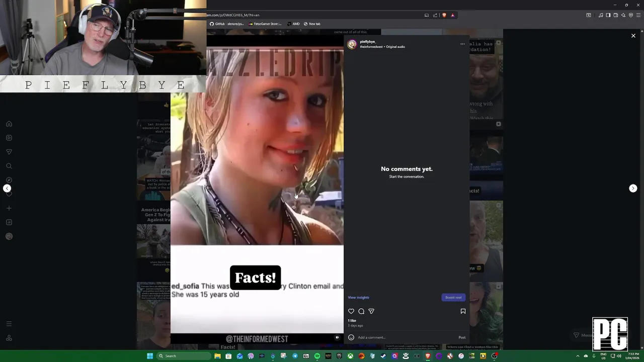Image resolution: width=644 pixels, height=362 pixels.
Task: Open GitHub bookmark in bookmarks bar
Action: (x=227, y=24)
